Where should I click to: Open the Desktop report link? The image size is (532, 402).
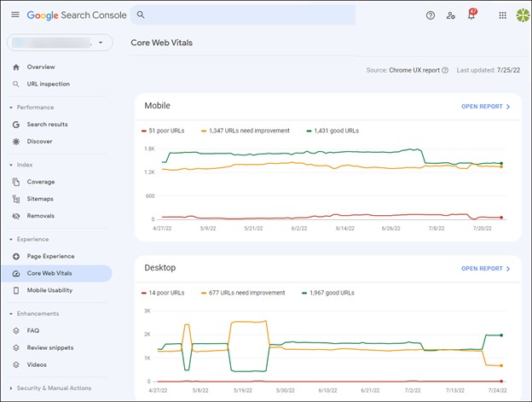(x=485, y=269)
